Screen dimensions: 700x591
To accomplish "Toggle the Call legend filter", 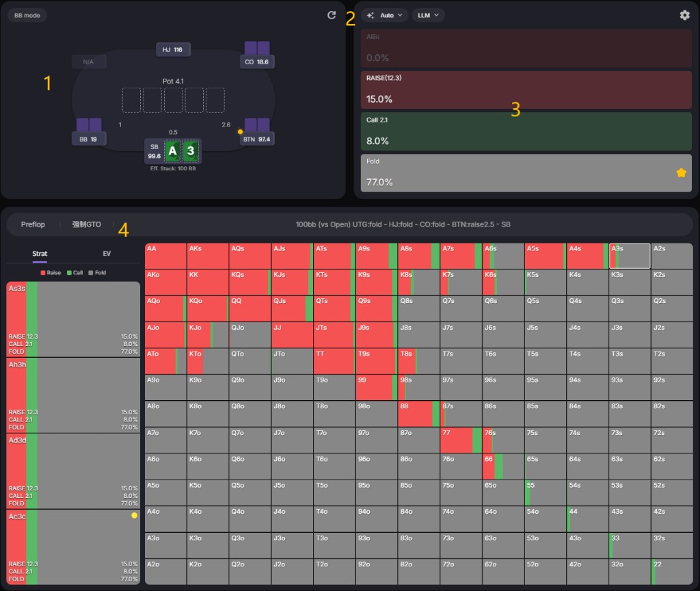I will [x=75, y=272].
